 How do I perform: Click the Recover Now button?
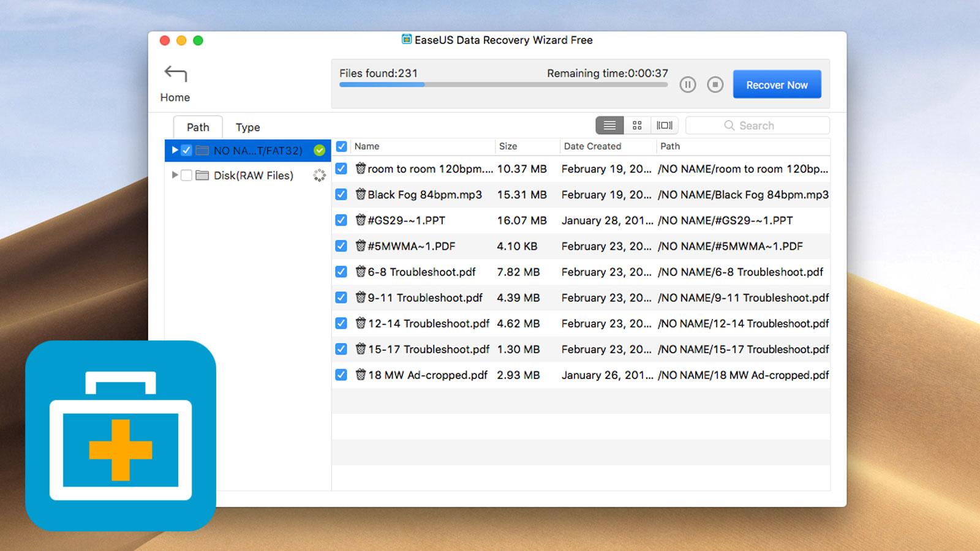click(x=777, y=84)
